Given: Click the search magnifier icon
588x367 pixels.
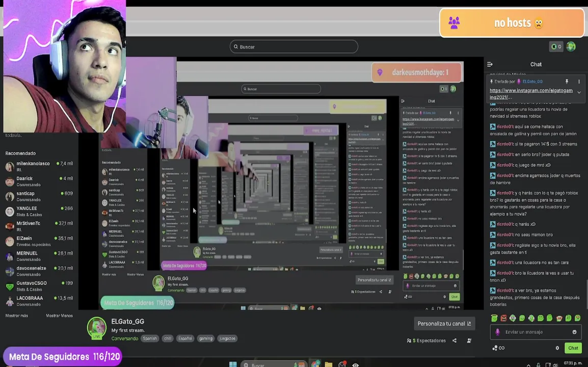Looking at the screenshot, I should coord(236,47).
